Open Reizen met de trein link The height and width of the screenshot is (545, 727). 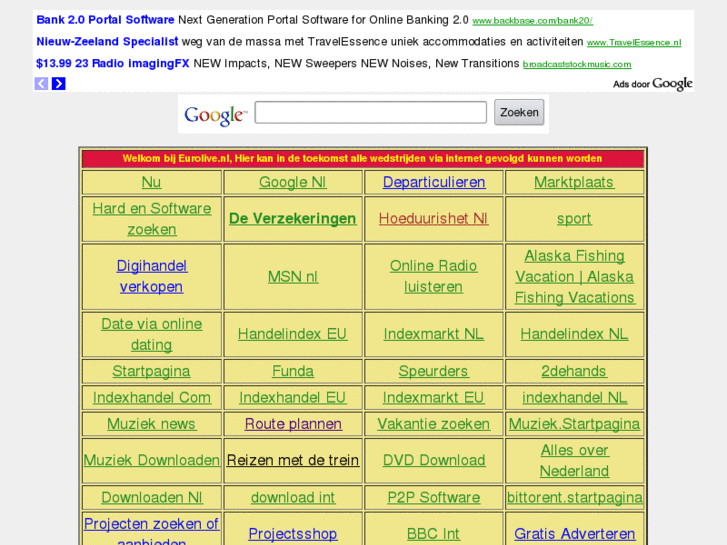point(292,460)
